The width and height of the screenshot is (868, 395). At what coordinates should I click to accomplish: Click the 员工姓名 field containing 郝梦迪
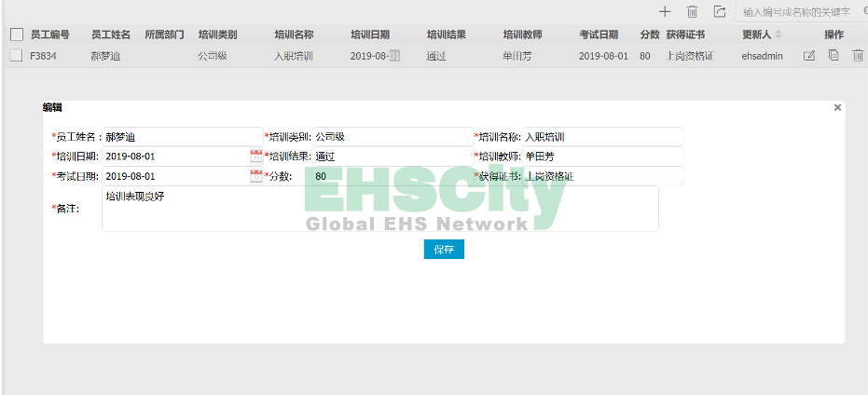[x=183, y=137]
